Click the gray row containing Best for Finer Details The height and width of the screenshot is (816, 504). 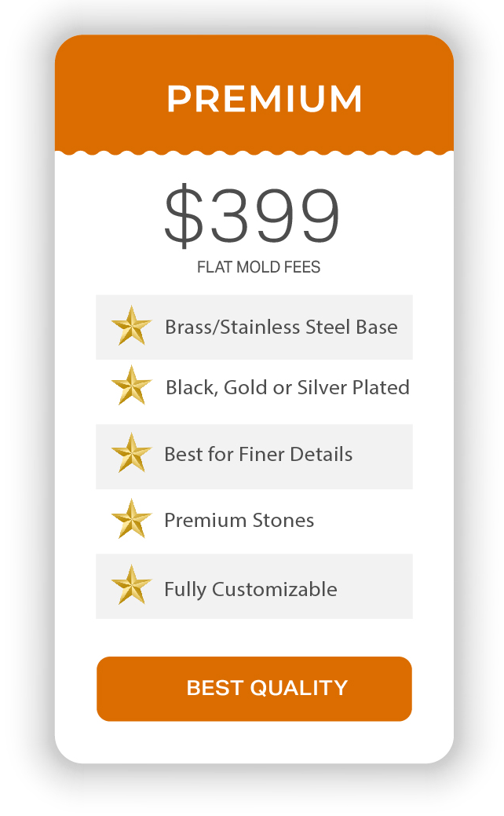tap(254, 456)
